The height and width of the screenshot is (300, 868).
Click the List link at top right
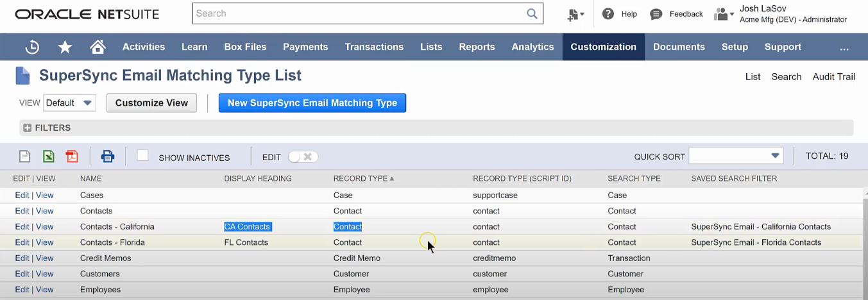pos(753,76)
